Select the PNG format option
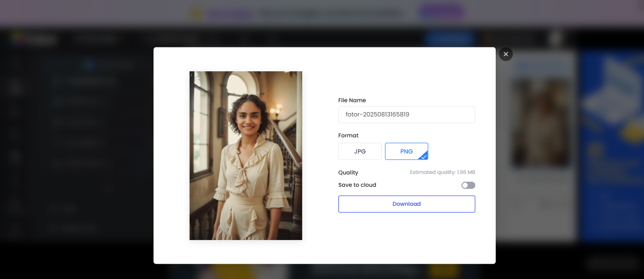Viewport: 644px width, 279px height. (x=406, y=151)
